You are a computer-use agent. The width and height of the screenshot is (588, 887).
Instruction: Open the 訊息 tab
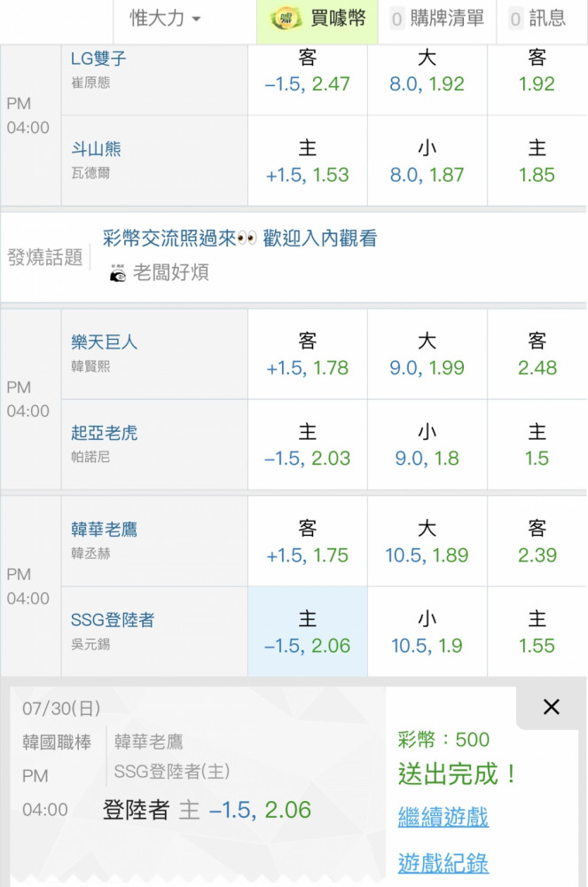[537, 19]
